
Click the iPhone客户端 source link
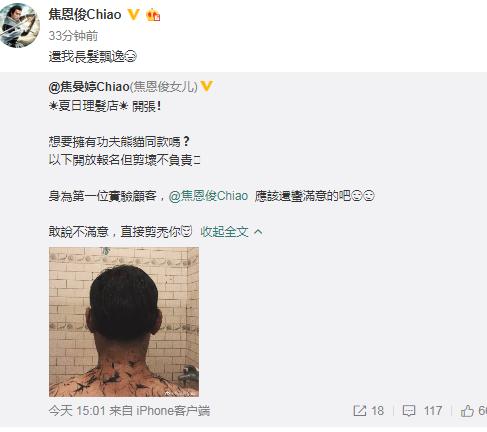tap(173, 411)
